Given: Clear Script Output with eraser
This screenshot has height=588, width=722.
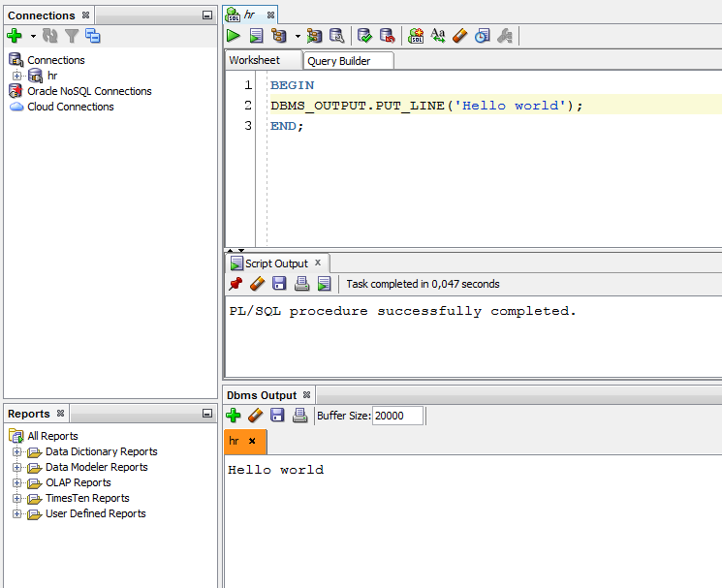Looking at the screenshot, I should coord(258,284).
